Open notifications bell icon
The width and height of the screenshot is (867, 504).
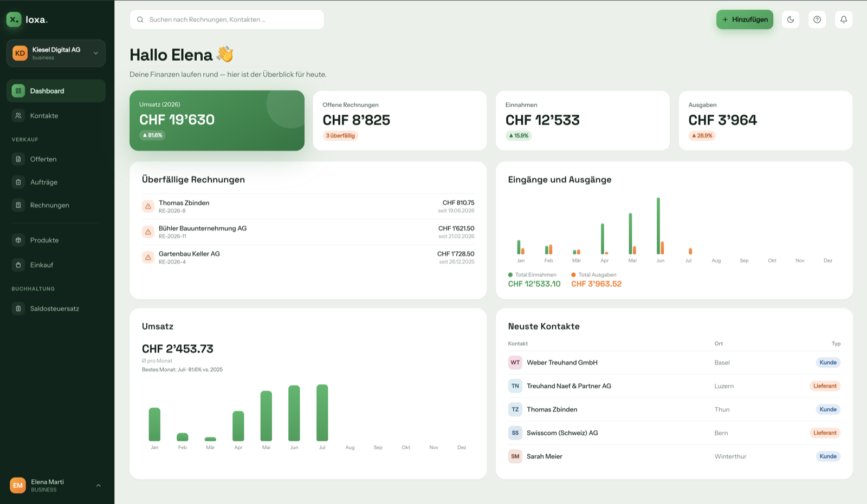coord(844,19)
